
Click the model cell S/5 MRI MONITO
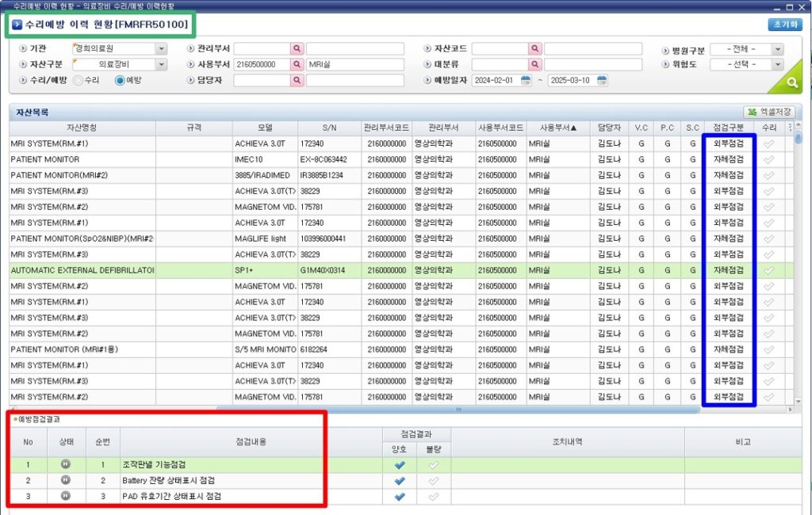(265, 349)
